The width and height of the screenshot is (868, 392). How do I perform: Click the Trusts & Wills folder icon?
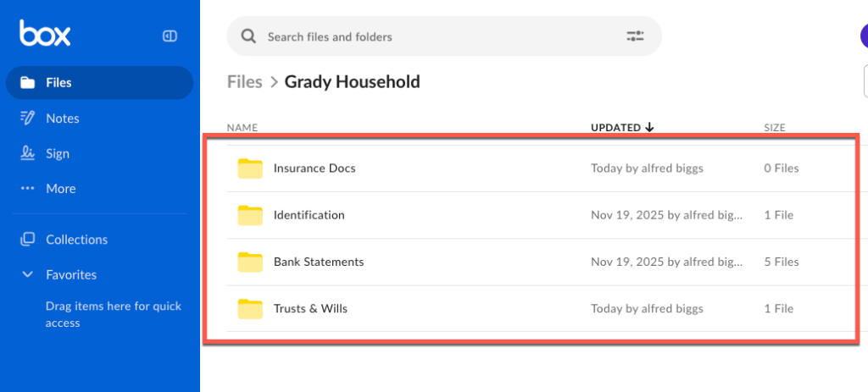[250, 309]
